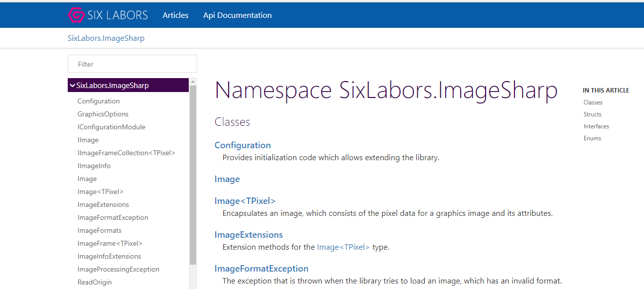Image resolution: width=644 pixels, height=289 pixels.
Task: Select ImageExtensions in the sidebar tree
Action: [103, 204]
